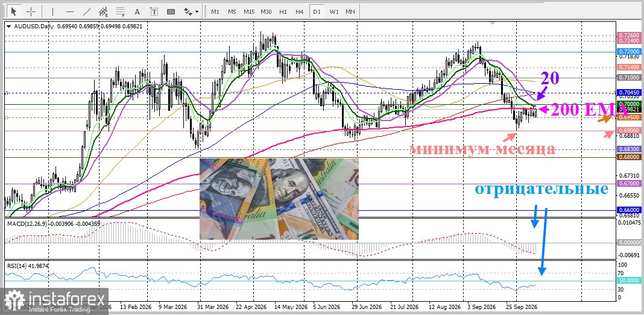Screen dimensions: 644x315
Task: Toggle the active D1 timeframe button
Action: (317, 11)
